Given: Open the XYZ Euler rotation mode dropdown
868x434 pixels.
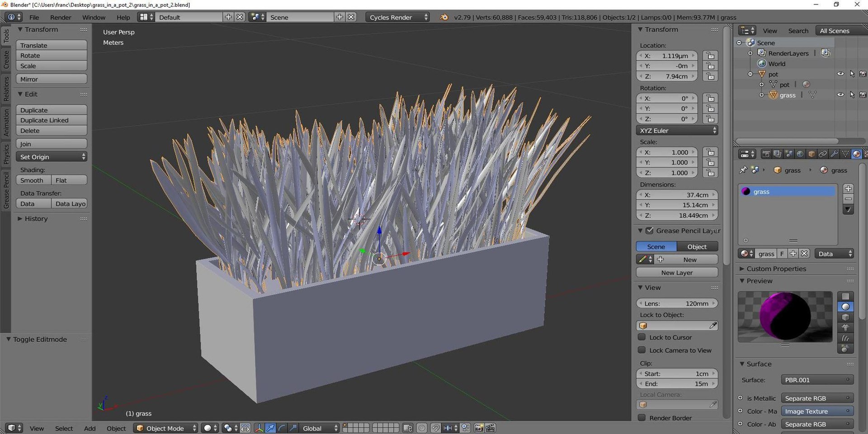Looking at the screenshot, I should tap(677, 130).
